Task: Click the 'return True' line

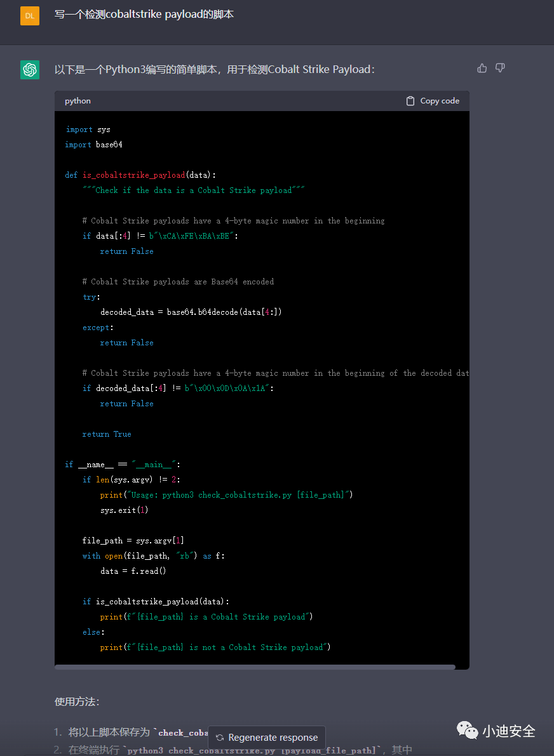Action: click(107, 434)
